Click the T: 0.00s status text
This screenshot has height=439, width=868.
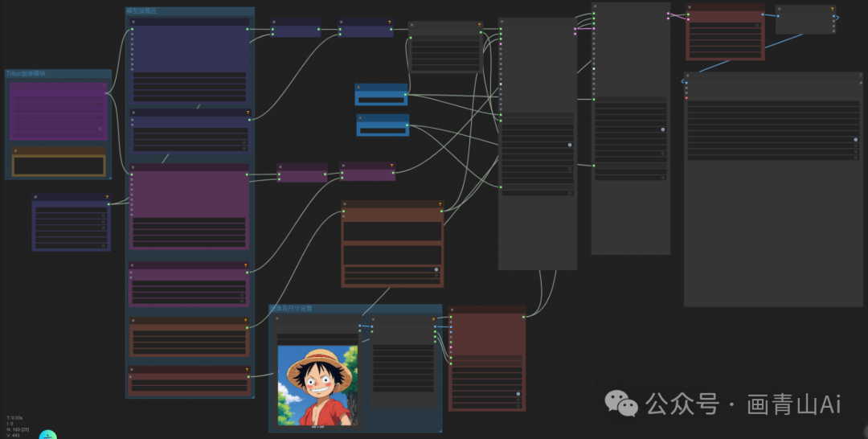(x=14, y=418)
